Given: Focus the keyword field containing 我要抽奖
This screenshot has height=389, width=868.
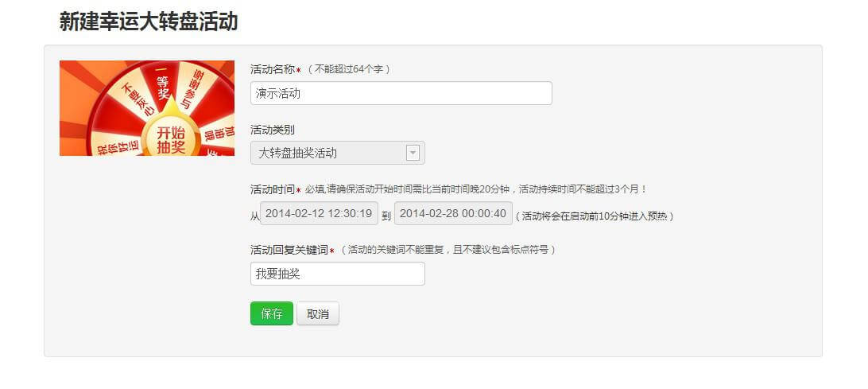Looking at the screenshot, I should tap(338, 274).
